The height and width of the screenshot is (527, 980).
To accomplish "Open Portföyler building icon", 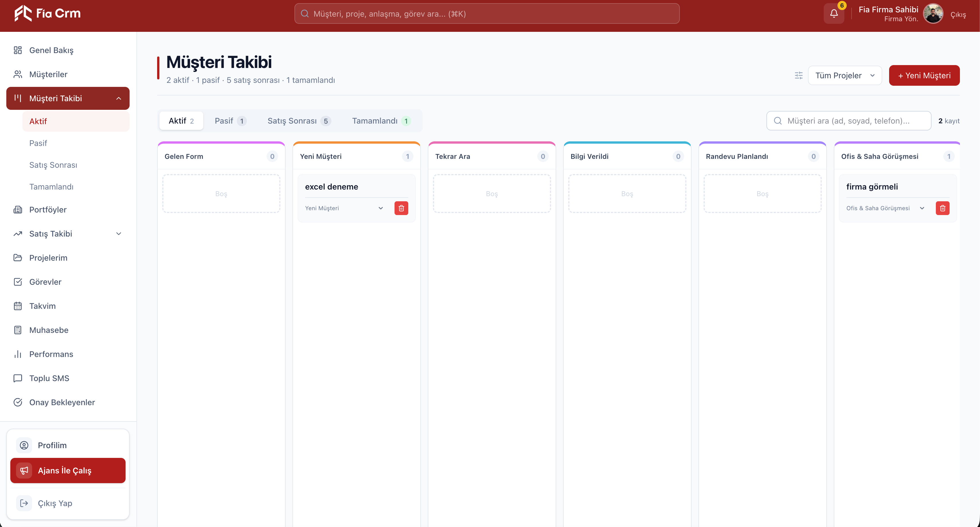I will [x=18, y=210].
